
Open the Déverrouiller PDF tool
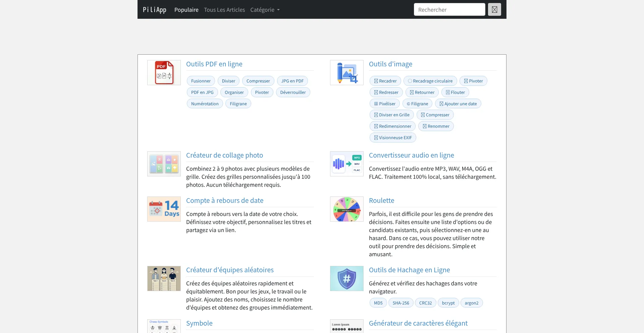click(x=293, y=92)
